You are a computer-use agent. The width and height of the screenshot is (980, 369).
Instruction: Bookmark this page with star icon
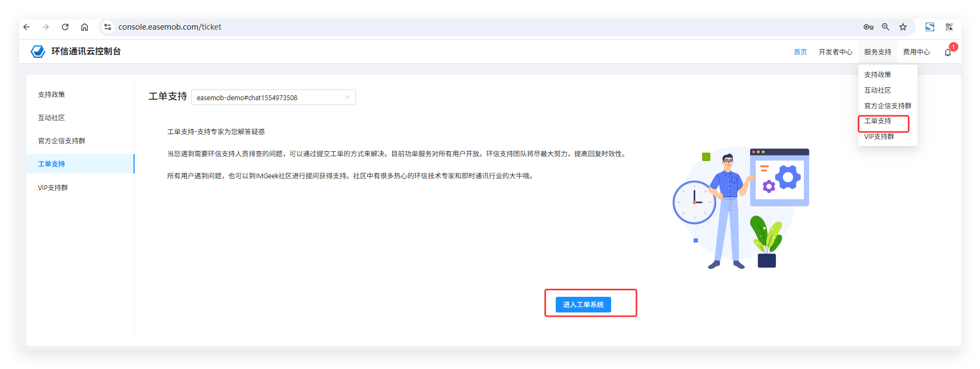[903, 27]
